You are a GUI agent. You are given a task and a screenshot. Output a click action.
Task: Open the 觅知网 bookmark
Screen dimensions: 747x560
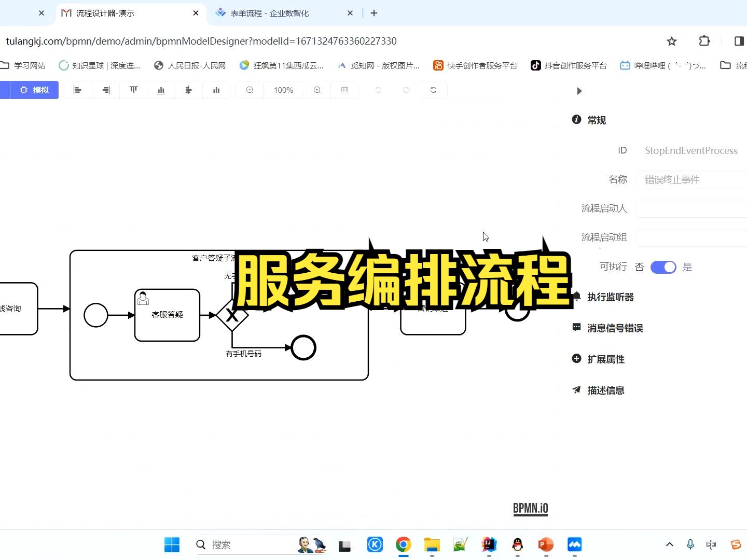coord(379,65)
